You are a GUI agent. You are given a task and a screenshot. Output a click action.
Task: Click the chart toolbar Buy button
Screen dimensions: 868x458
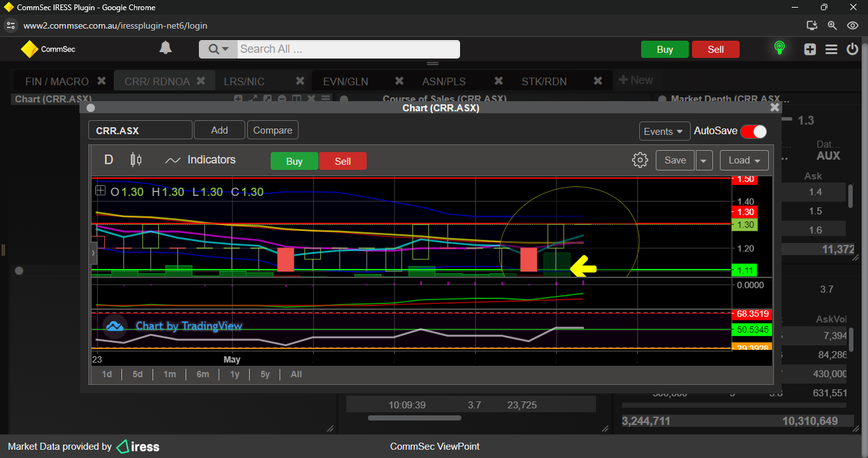[294, 161]
